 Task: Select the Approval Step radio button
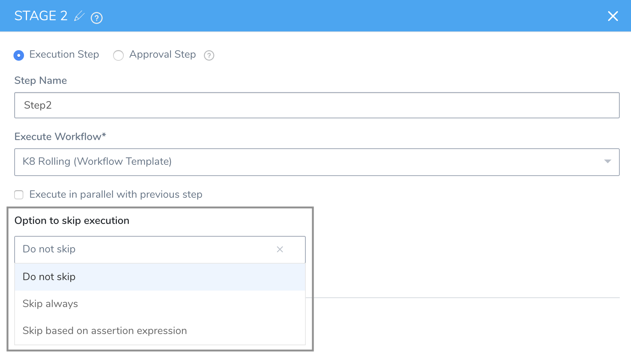118,55
